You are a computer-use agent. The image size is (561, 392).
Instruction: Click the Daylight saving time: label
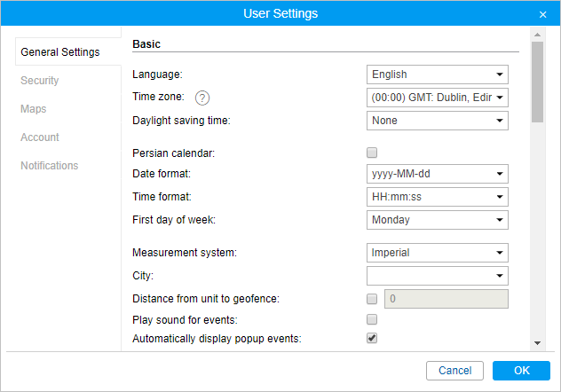(x=181, y=121)
